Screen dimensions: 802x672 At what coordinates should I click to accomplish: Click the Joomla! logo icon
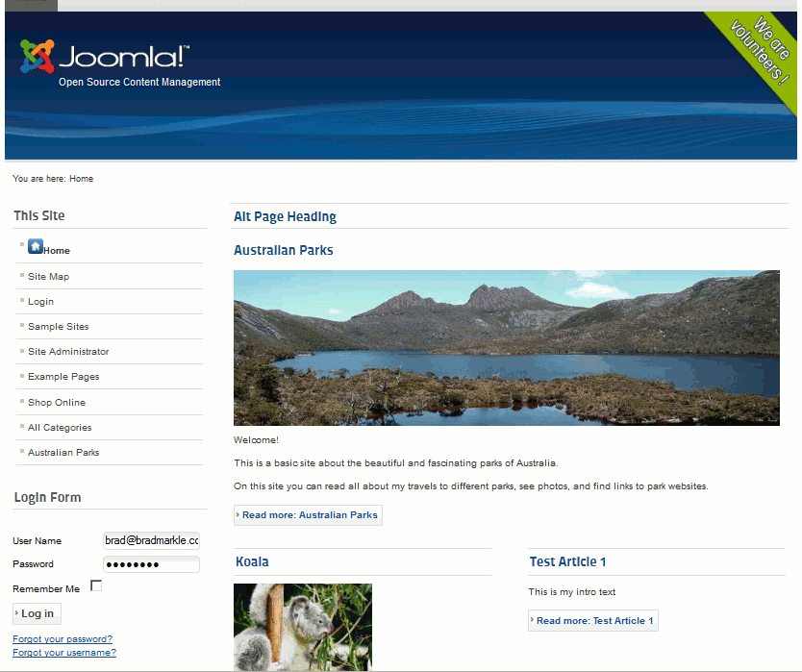click(x=37, y=56)
